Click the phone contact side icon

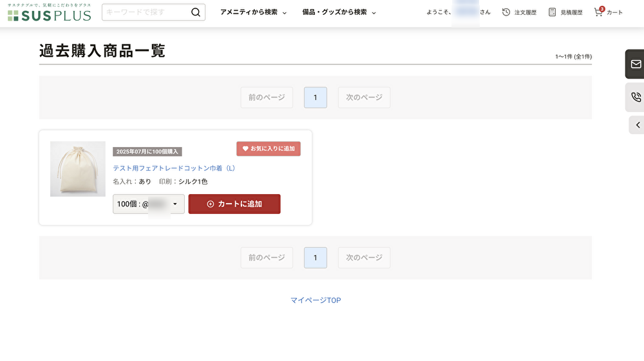636,97
